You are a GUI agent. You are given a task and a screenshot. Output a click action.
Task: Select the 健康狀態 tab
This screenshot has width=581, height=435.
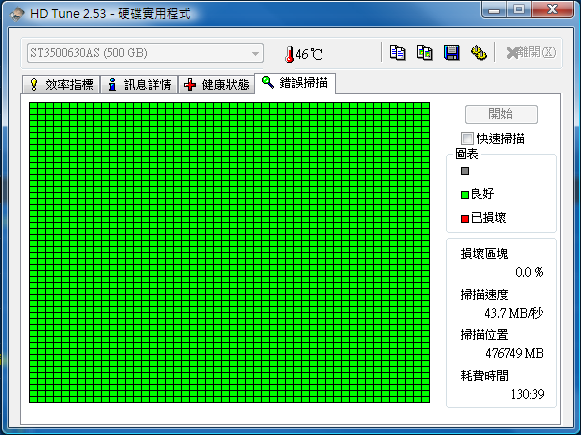point(216,84)
